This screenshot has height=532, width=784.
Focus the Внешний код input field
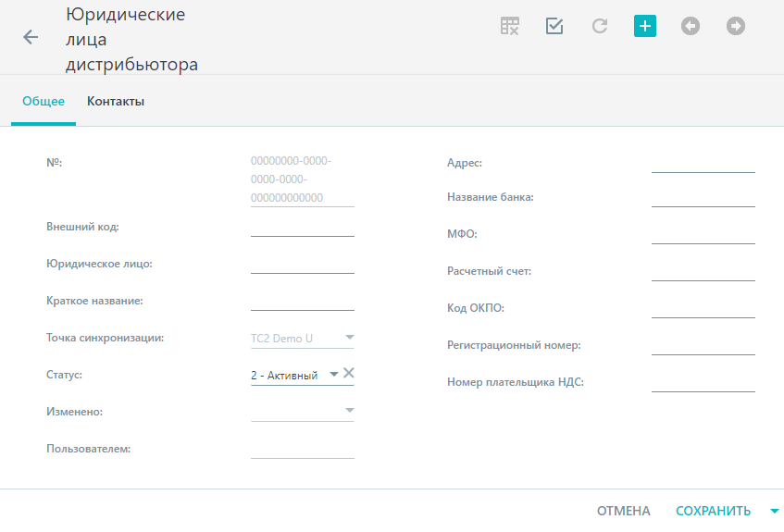[x=303, y=228]
